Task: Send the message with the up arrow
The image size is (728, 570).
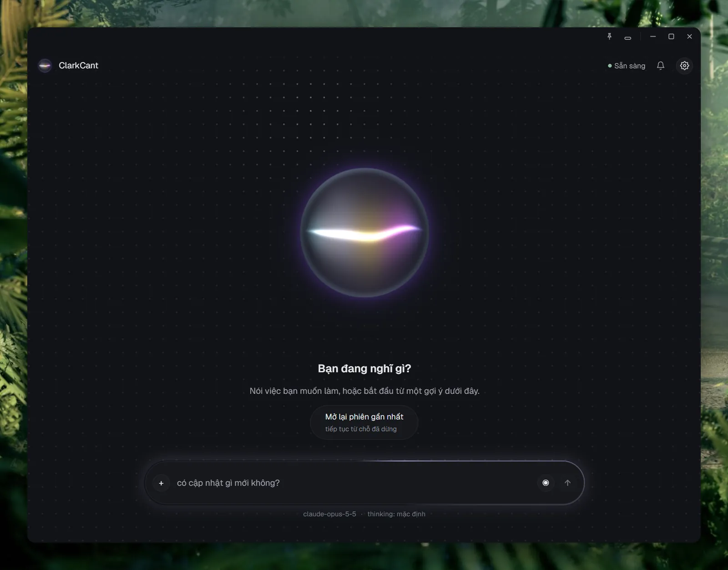Action: click(567, 483)
